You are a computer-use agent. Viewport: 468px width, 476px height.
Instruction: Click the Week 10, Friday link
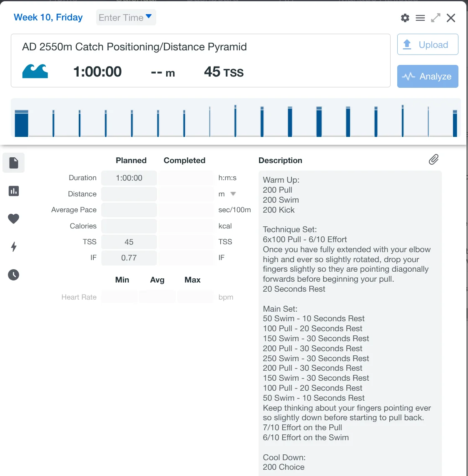click(x=48, y=17)
